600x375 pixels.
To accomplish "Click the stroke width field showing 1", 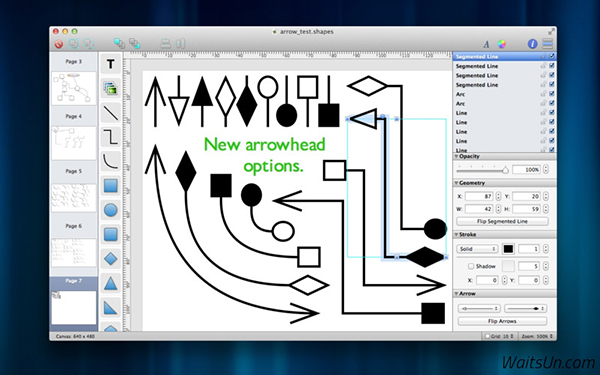I will pos(529,249).
